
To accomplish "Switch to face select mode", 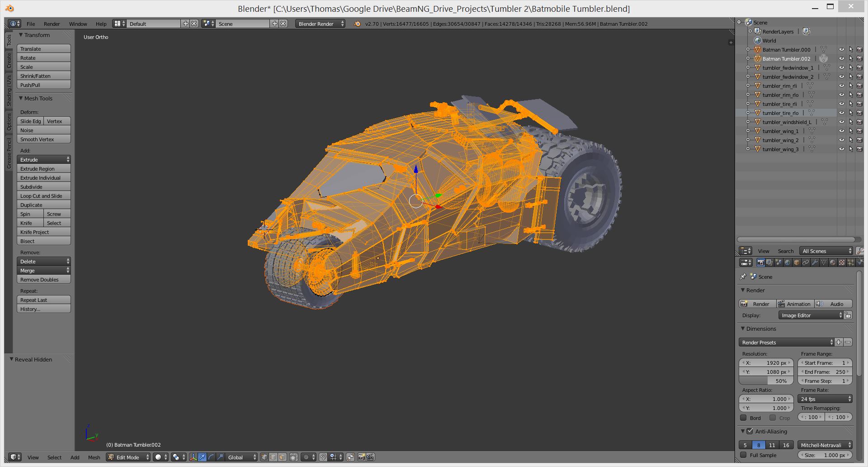I will [x=282, y=457].
